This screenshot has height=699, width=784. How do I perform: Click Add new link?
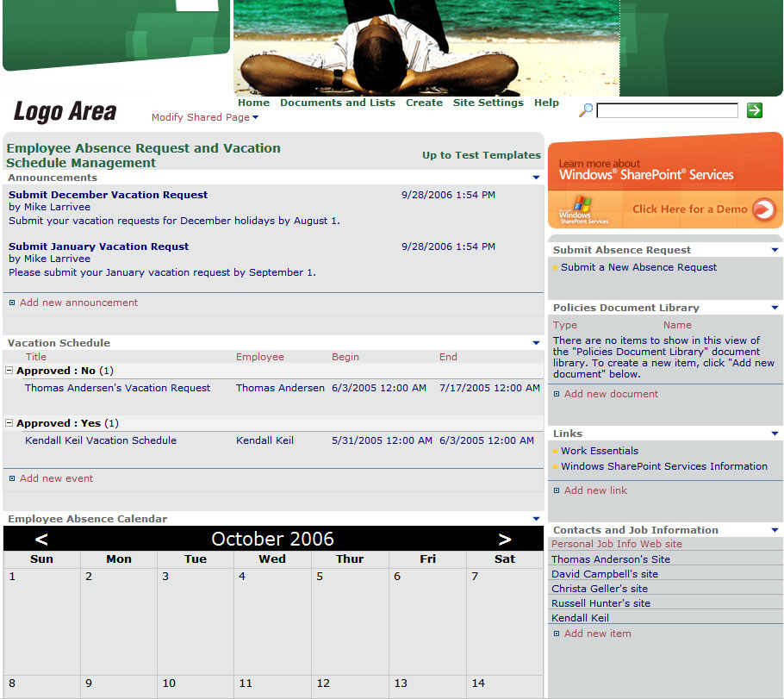[x=595, y=490]
